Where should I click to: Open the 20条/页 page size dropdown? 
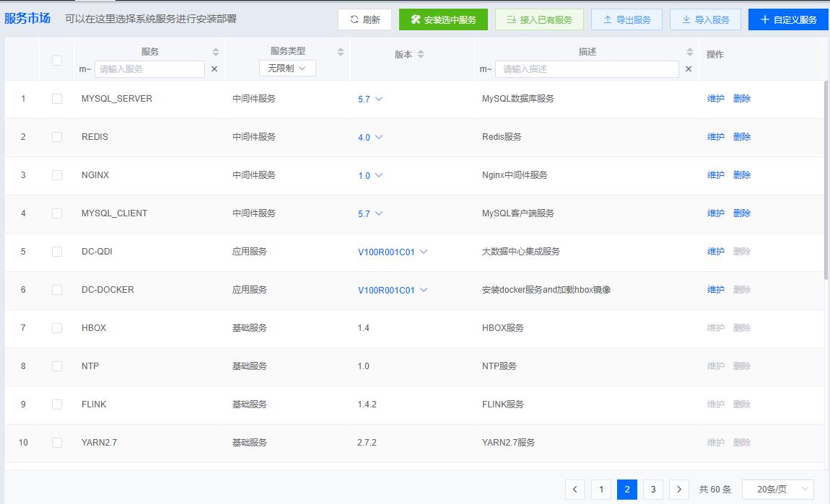click(778, 489)
